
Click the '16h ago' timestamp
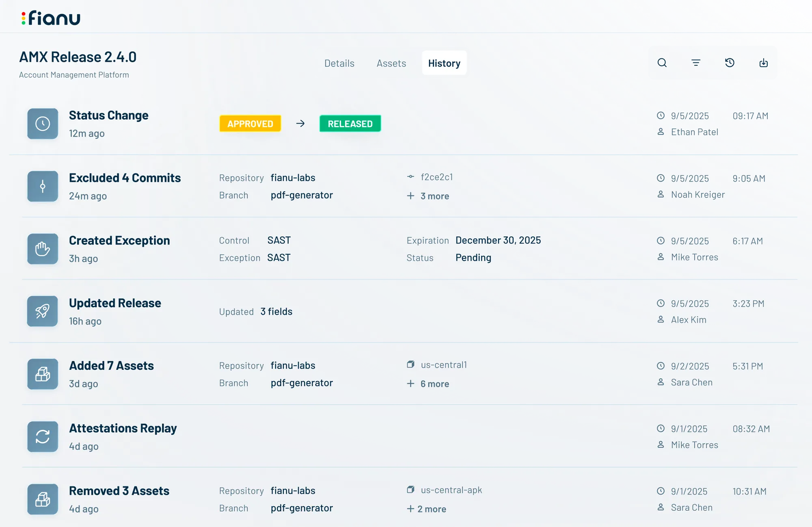(85, 321)
